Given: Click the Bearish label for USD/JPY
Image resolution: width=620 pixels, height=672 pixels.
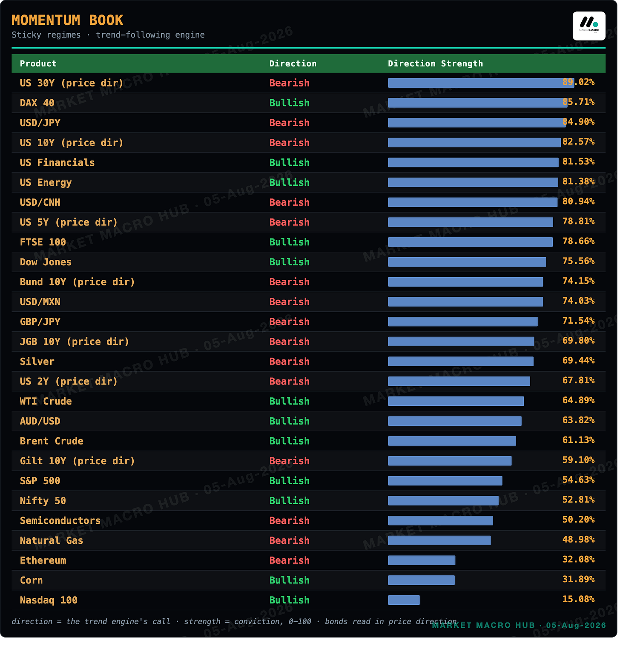Looking at the screenshot, I should (x=290, y=123).
